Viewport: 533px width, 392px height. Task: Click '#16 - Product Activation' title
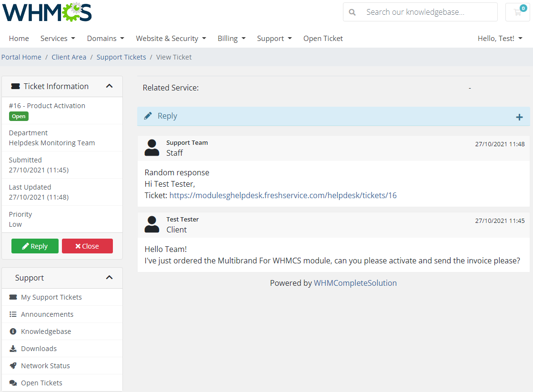[47, 106]
